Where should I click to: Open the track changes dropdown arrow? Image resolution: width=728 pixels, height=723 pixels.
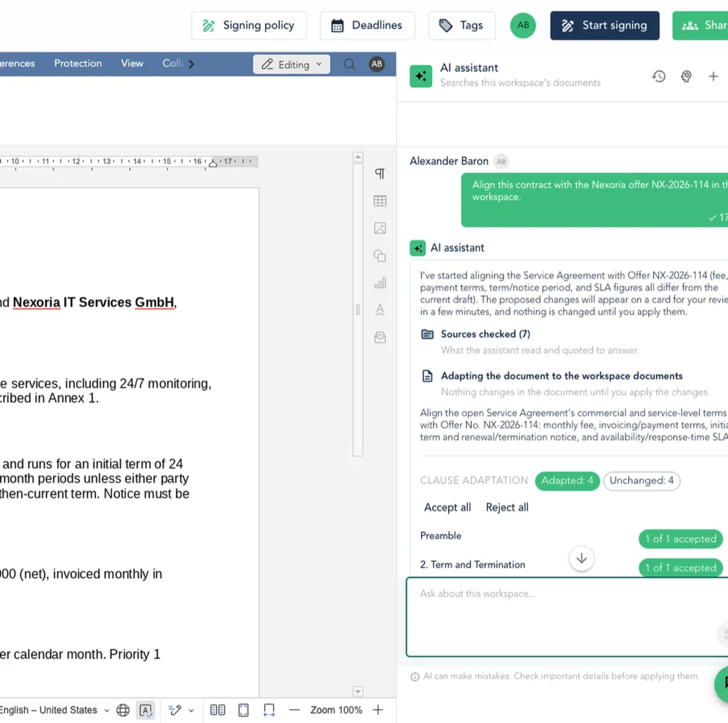191,710
